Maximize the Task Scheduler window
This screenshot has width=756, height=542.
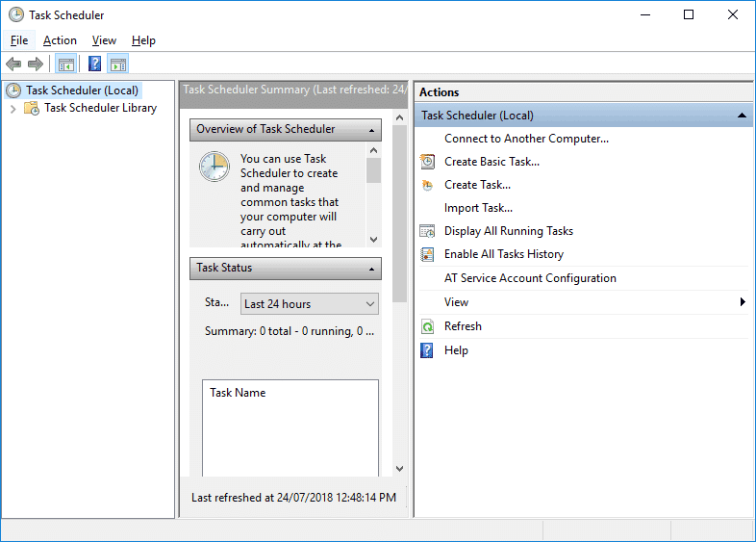click(x=689, y=15)
